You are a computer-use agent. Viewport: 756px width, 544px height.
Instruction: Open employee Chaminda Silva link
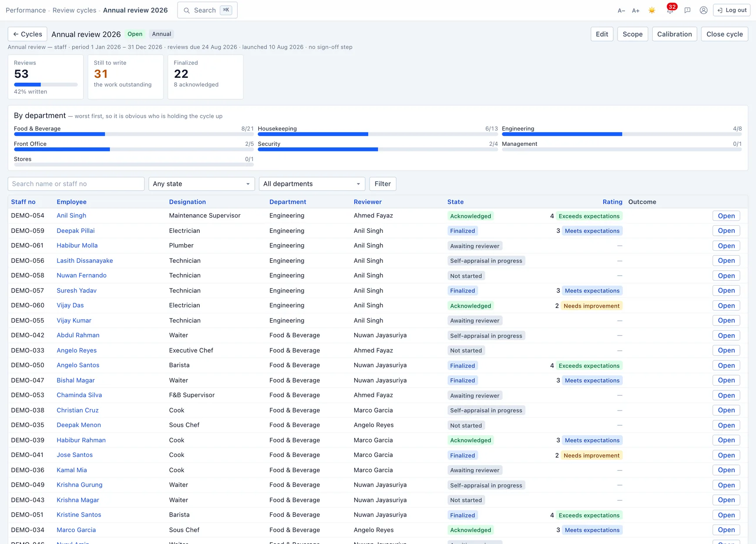pos(79,395)
